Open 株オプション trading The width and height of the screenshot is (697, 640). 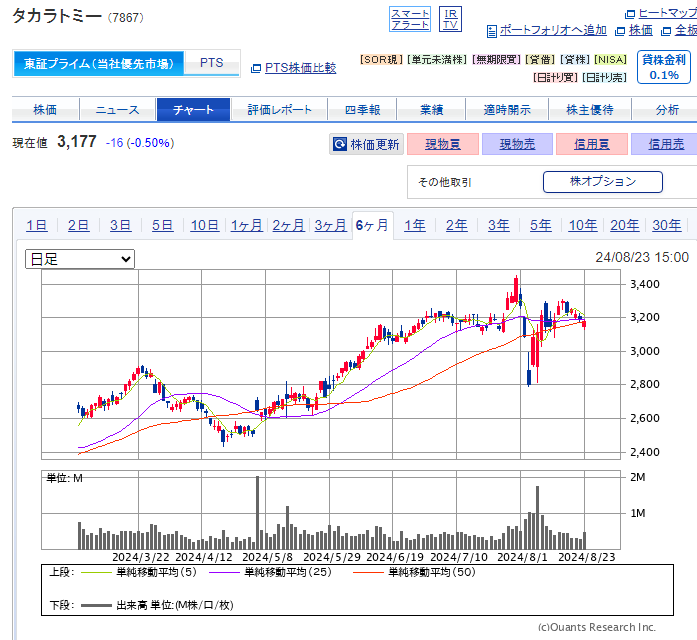point(603,182)
